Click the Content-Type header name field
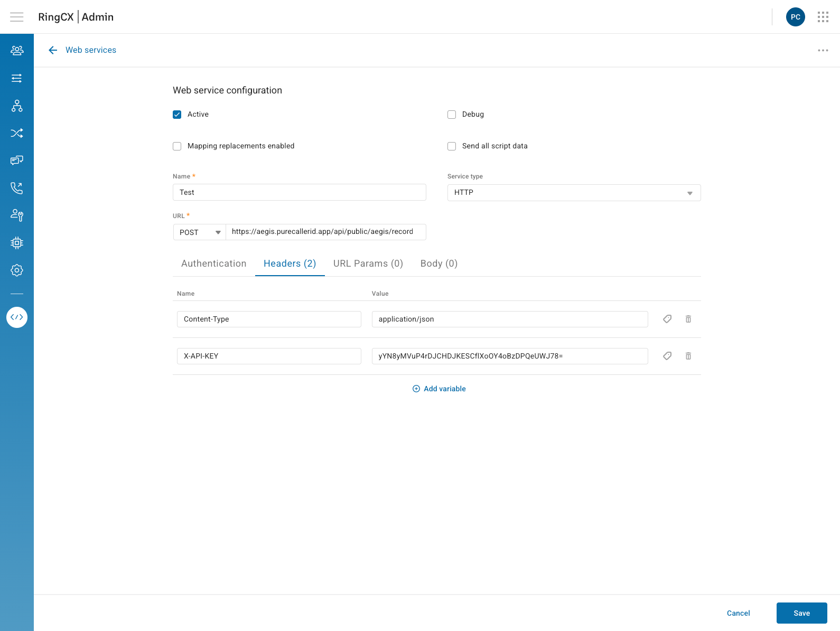This screenshot has height=631, width=840. click(x=269, y=319)
